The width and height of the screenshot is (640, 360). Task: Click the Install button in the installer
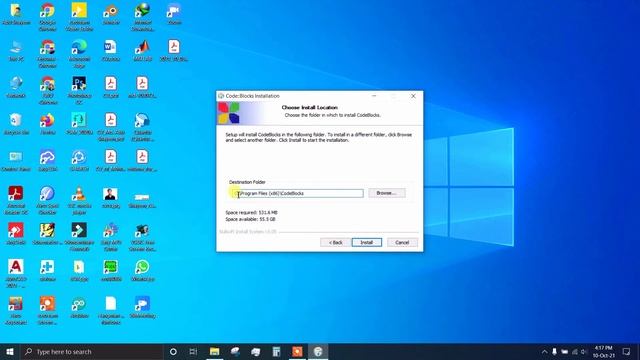tap(367, 242)
